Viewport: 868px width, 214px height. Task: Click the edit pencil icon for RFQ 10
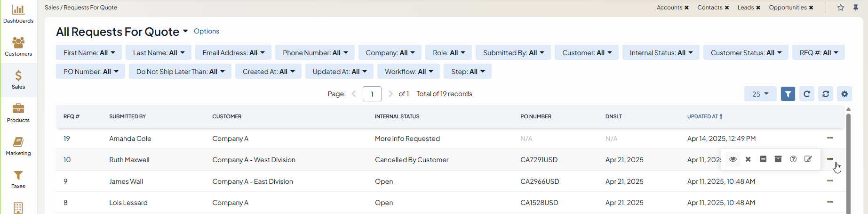[808, 159]
